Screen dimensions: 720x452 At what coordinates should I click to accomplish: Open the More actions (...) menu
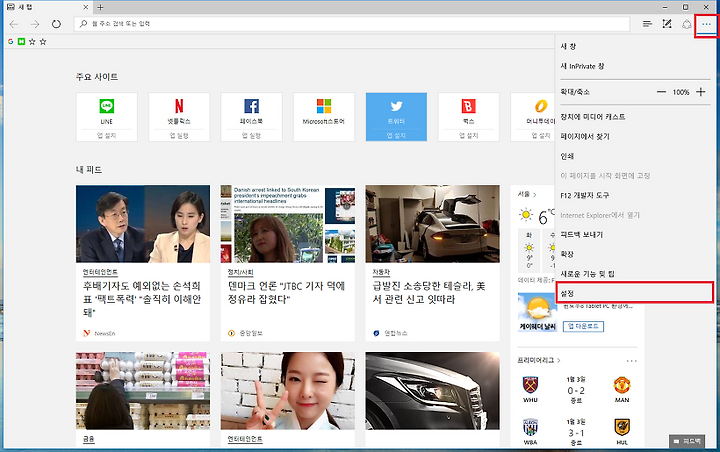(706, 24)
